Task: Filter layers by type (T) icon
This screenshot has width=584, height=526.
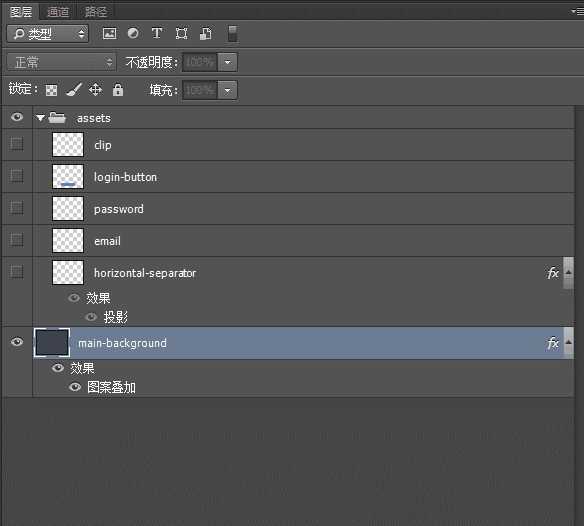Action: [x=157, y=33]
